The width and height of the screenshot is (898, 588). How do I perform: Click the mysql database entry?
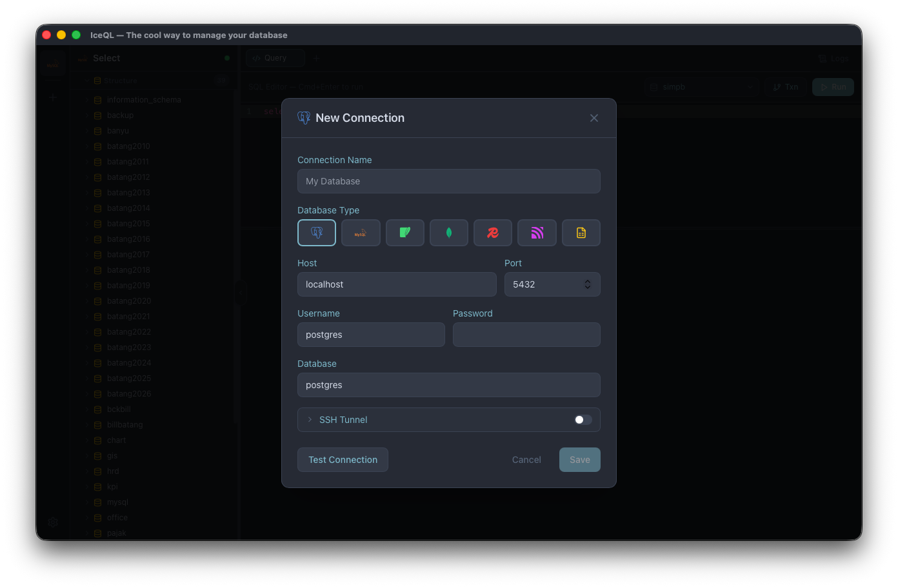click(x=117, y=502)
